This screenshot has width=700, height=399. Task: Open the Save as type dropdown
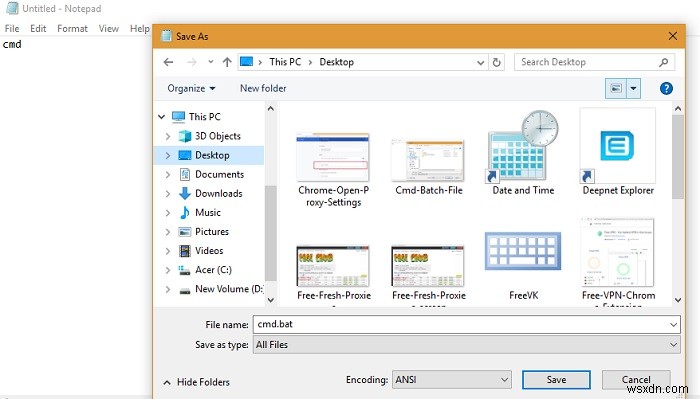(673, 345)
